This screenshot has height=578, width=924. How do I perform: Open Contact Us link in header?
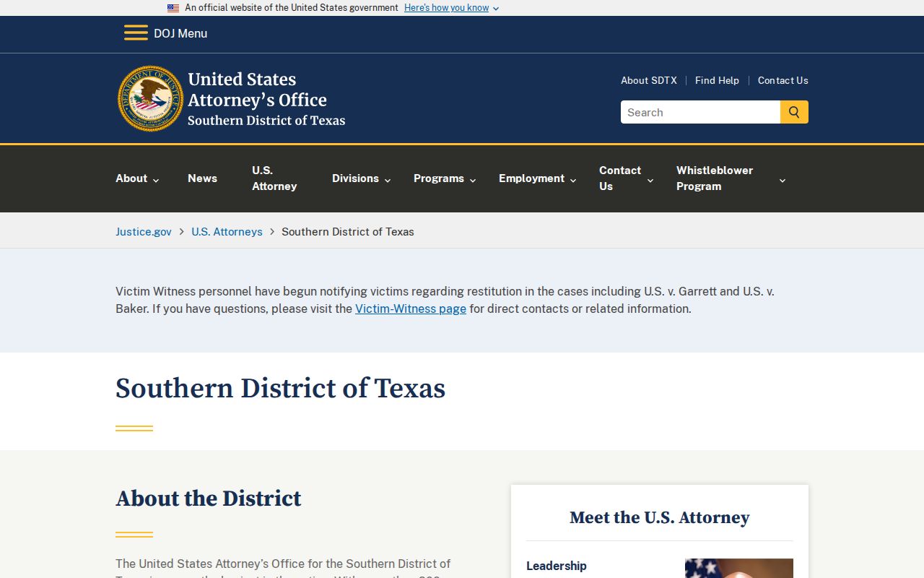point(783,80)
